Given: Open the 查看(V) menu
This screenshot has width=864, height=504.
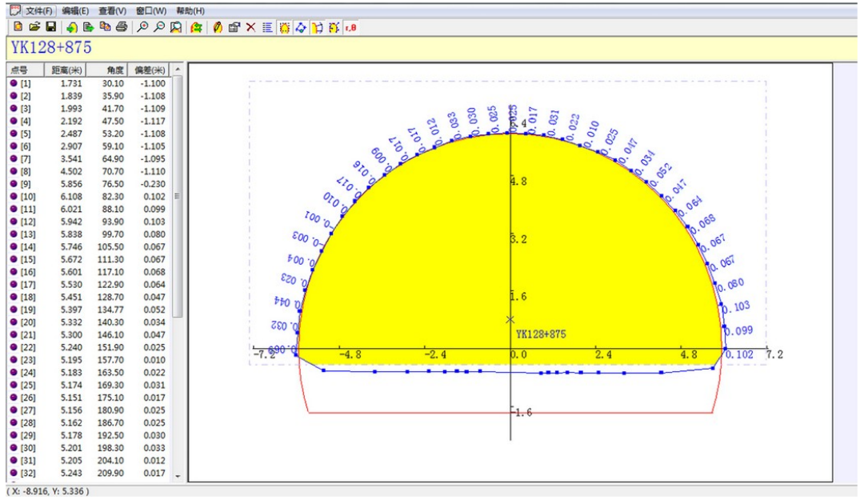Looking at the screenshot, I should (112, 11).
